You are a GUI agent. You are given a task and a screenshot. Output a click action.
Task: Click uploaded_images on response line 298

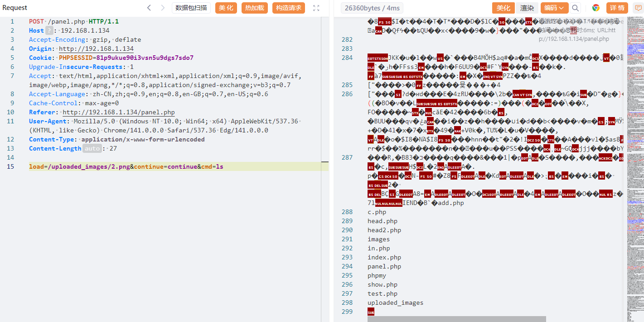[x=395, y=302]
